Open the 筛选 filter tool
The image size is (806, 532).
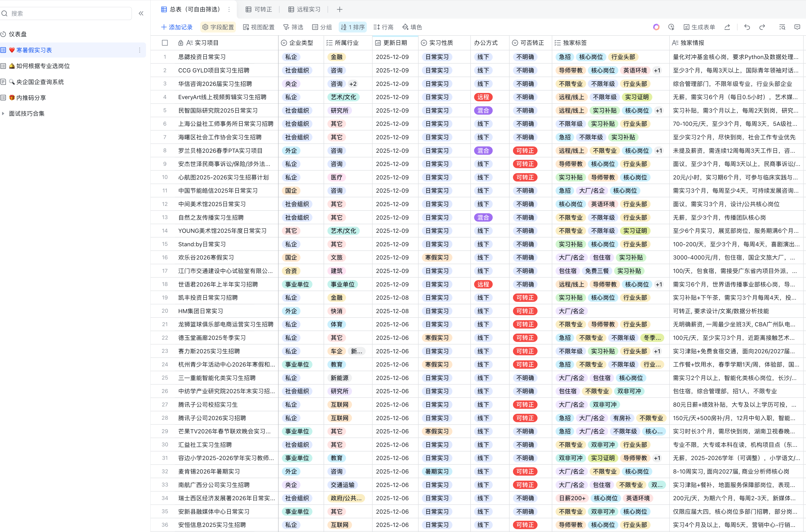tap(293, 27)
